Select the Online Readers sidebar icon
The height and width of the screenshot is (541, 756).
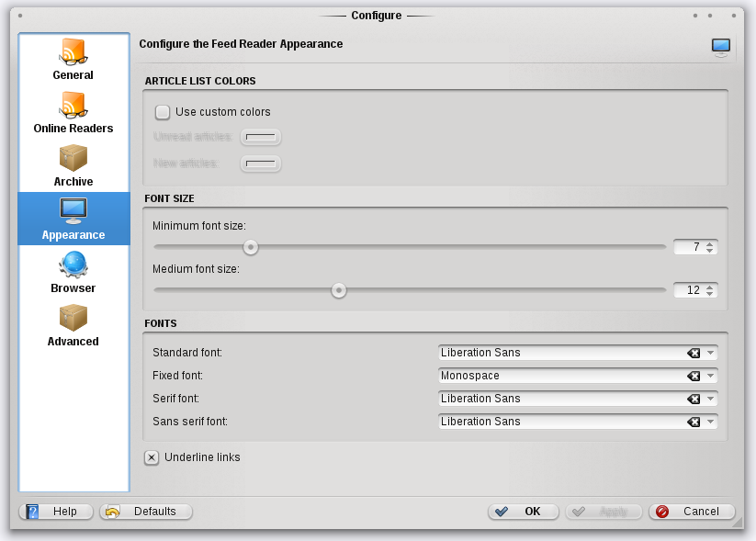[73, 106]
